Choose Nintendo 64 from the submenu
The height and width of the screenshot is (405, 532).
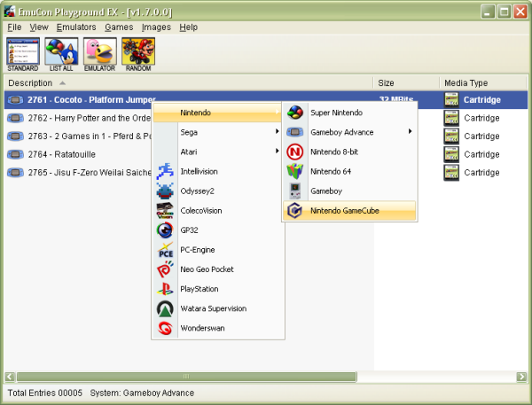[x=349, y=171]
